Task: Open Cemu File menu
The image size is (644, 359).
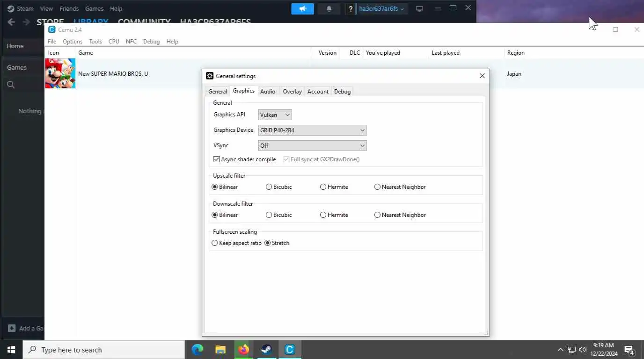Action: point(52,42)
